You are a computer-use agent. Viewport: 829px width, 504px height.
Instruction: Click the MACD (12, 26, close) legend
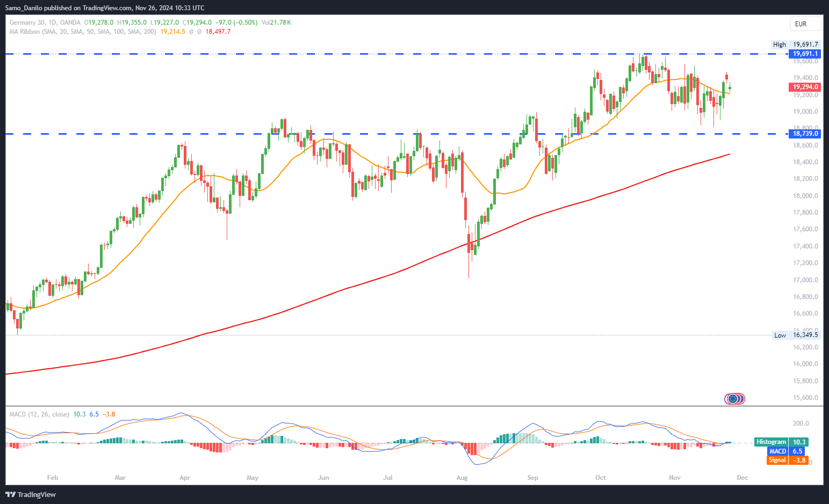(39, 414)
